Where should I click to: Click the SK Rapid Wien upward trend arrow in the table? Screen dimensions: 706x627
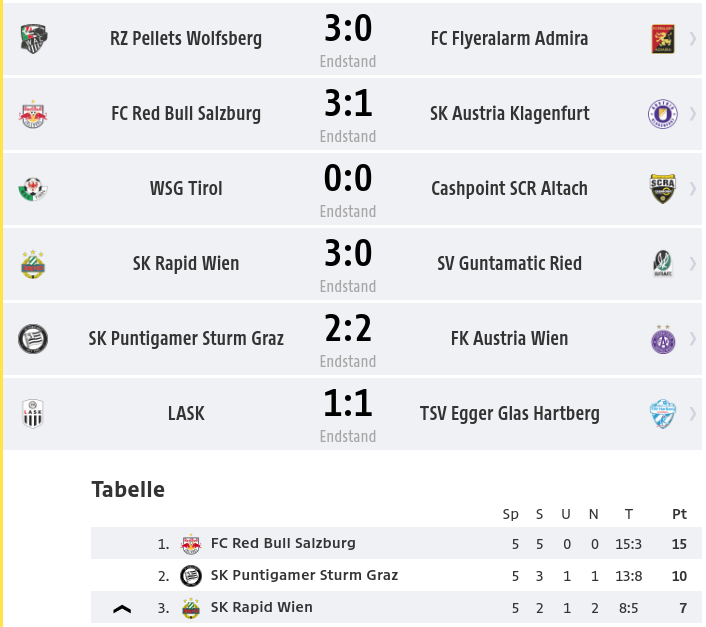[x=122, y=609]
